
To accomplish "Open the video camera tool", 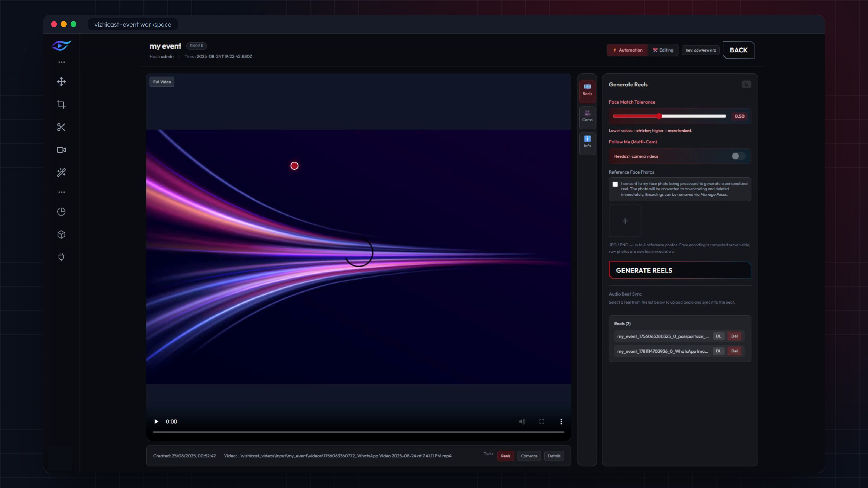I will 61,150.
